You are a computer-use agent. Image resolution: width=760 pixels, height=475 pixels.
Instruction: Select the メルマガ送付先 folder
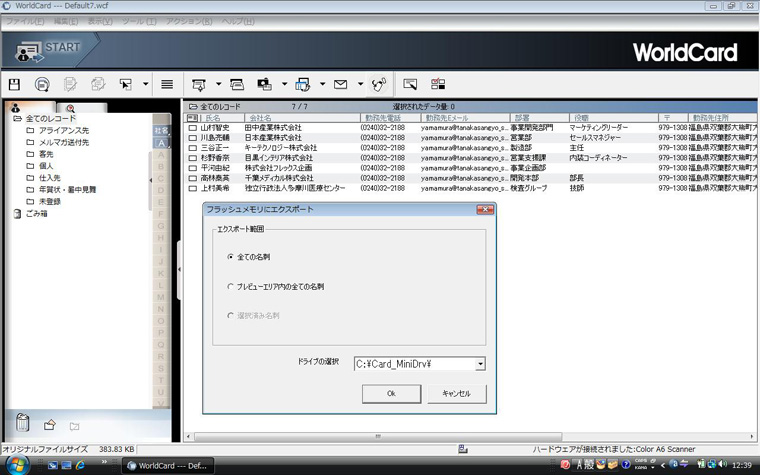click(63, 142)
